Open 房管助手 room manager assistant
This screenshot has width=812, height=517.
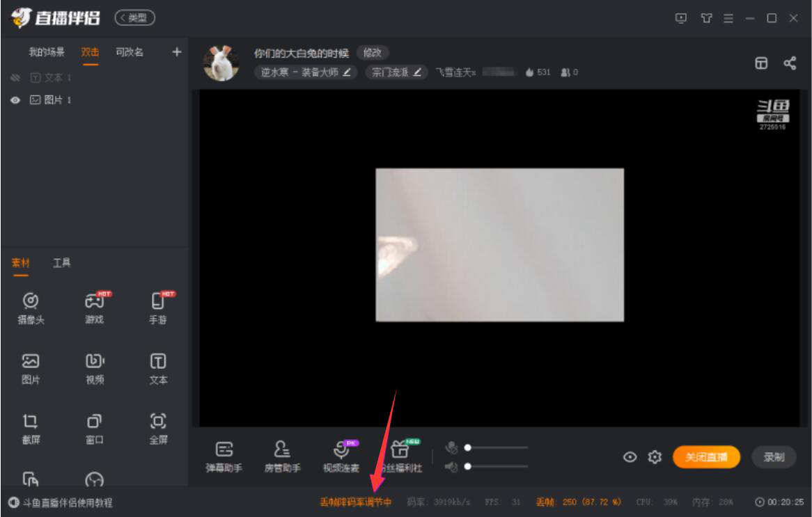coord(282,456)
